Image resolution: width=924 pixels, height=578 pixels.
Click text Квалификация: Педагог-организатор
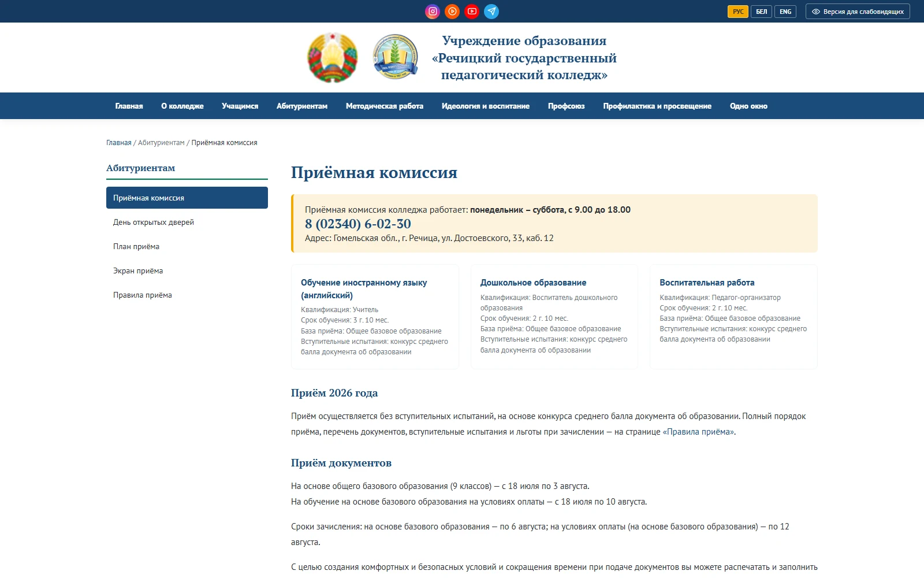click(720, 298)
